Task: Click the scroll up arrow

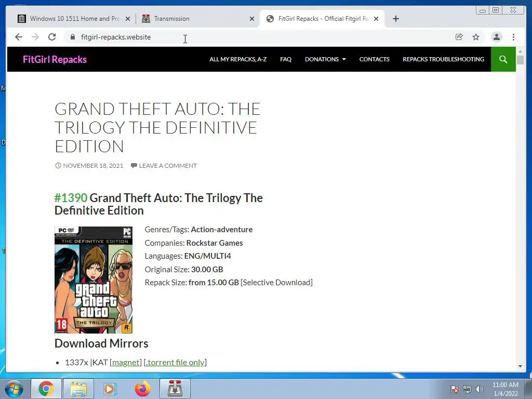Action: [x=520, y=51]
